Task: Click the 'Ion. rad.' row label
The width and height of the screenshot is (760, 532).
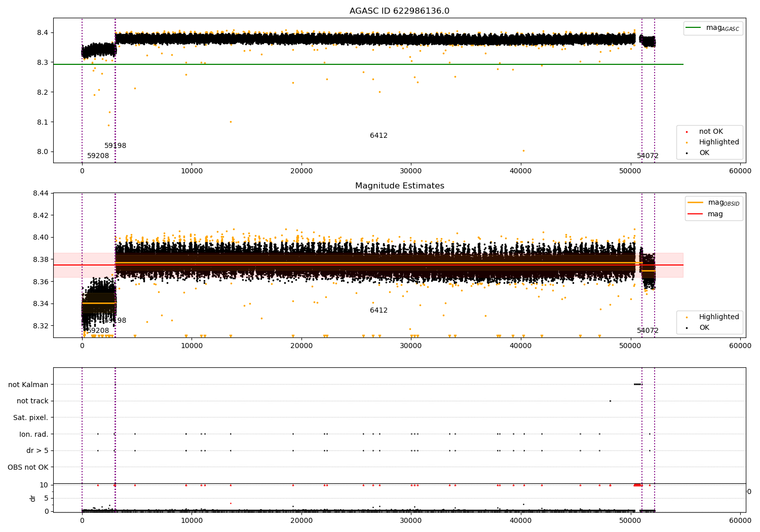Action: [34, 434]
